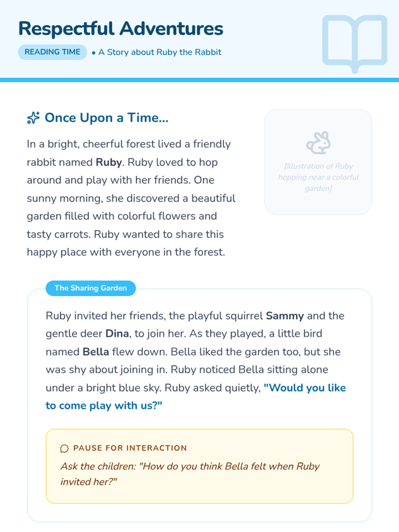Click the Once Upon a Time heading

point(107,118)
